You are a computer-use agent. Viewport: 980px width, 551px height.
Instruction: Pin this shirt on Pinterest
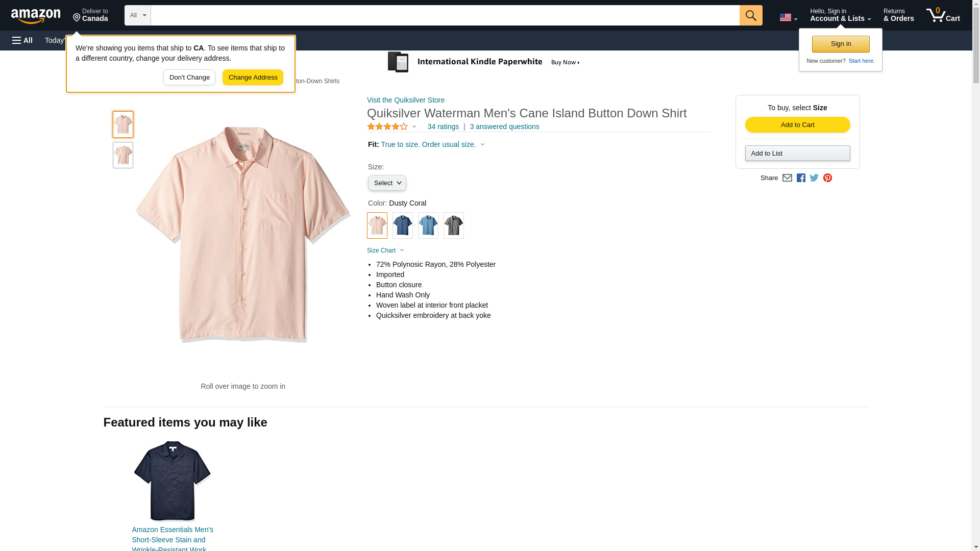[827, 178]
